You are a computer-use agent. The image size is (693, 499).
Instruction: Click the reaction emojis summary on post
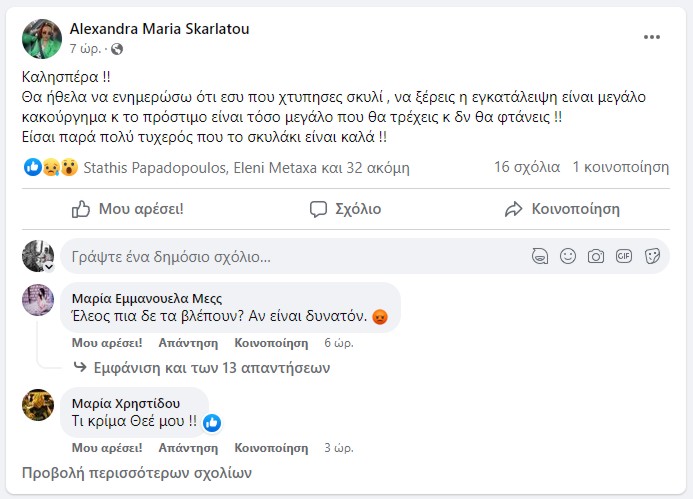point(50,167)
